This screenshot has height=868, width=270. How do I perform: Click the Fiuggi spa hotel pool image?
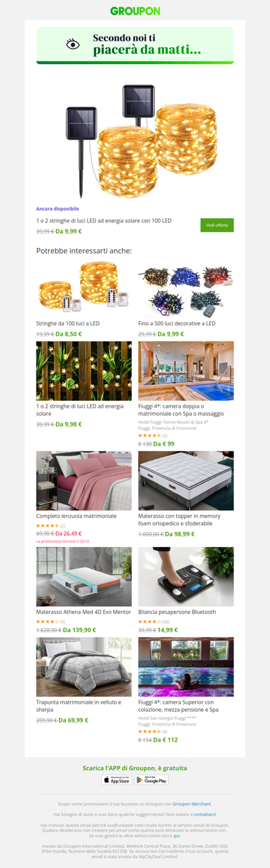(186, 370)
